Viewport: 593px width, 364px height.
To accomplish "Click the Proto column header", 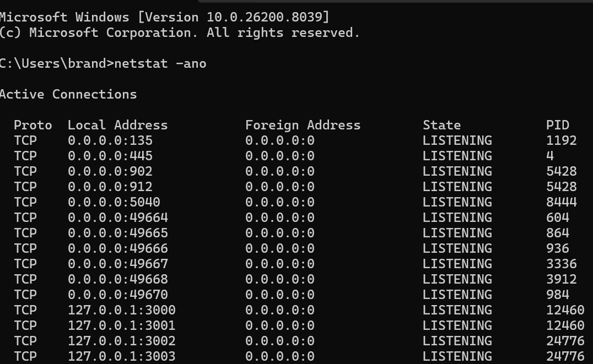I will [33, 125].
